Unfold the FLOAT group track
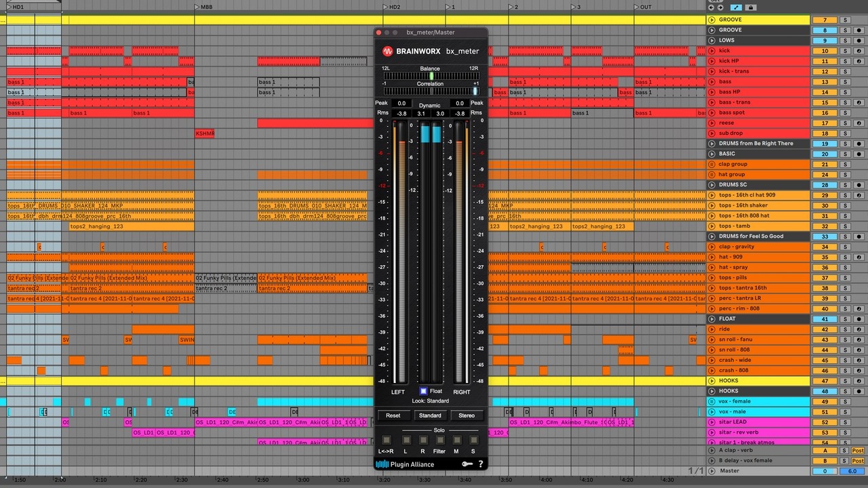The image size is (868, 488). tap(711, 319)
